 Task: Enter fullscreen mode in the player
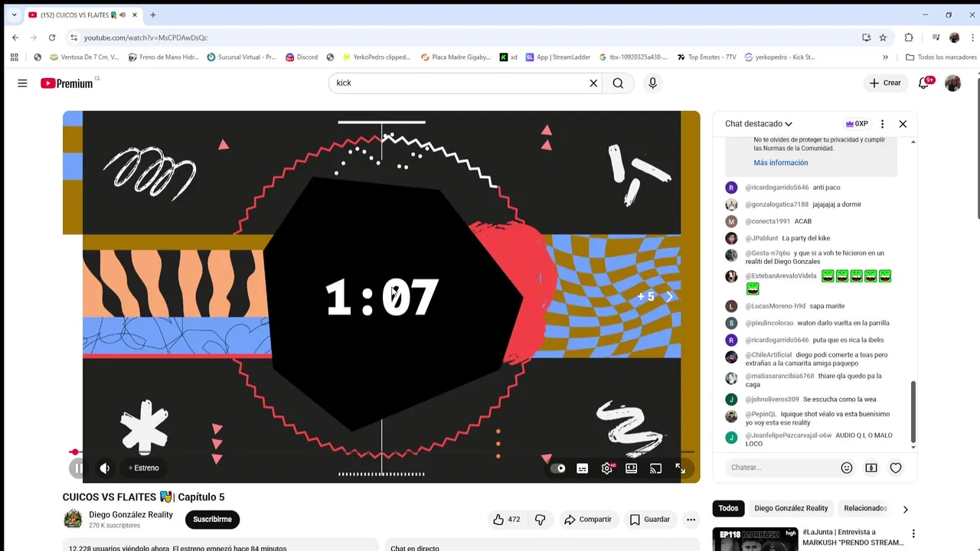pos(681,468)
